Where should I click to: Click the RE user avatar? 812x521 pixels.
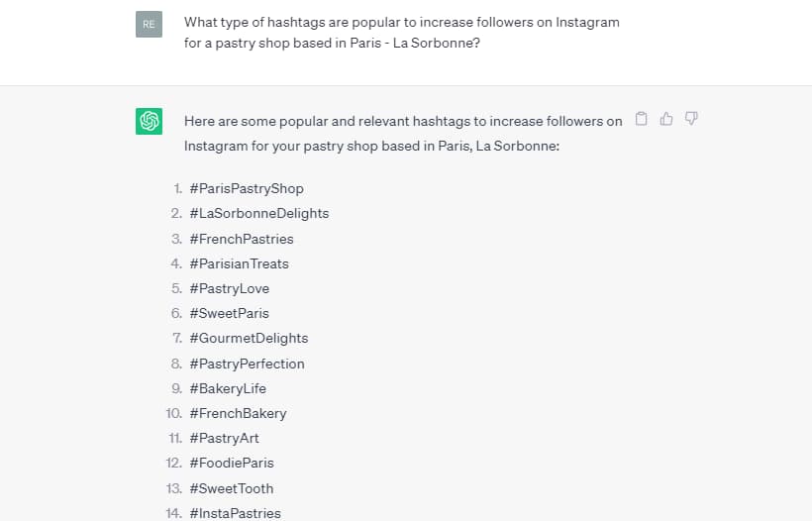click(150, 24)
